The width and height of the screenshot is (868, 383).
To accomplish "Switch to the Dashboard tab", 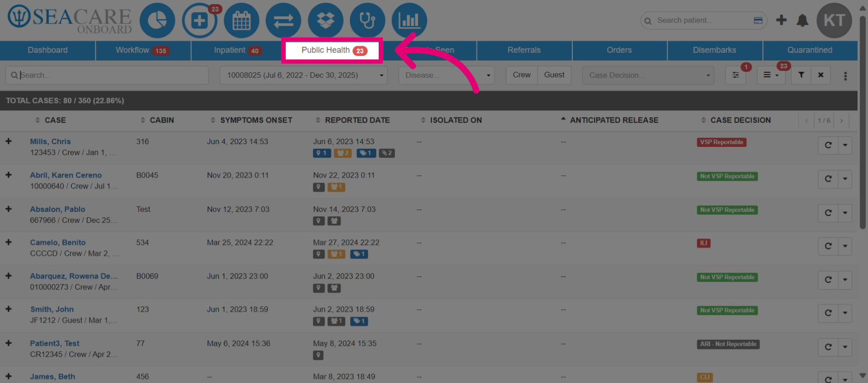I will pyautogui.click(x=47, y=50).
